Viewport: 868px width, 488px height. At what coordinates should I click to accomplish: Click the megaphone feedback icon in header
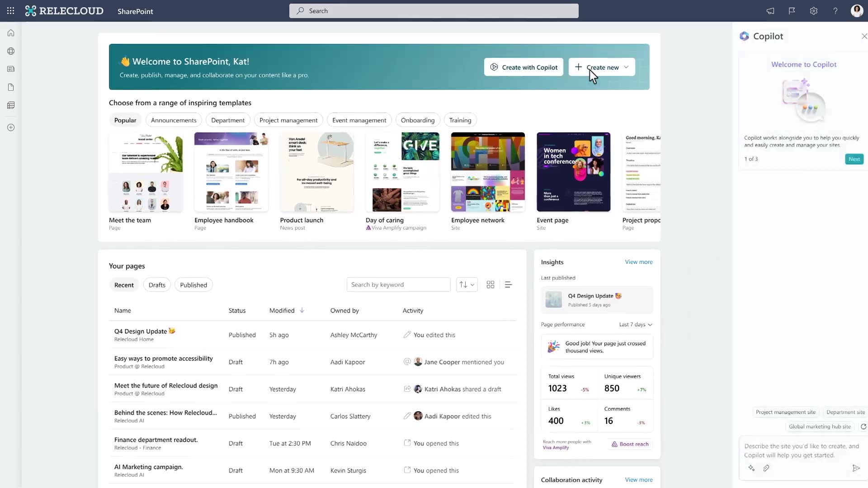coord(770,11)
